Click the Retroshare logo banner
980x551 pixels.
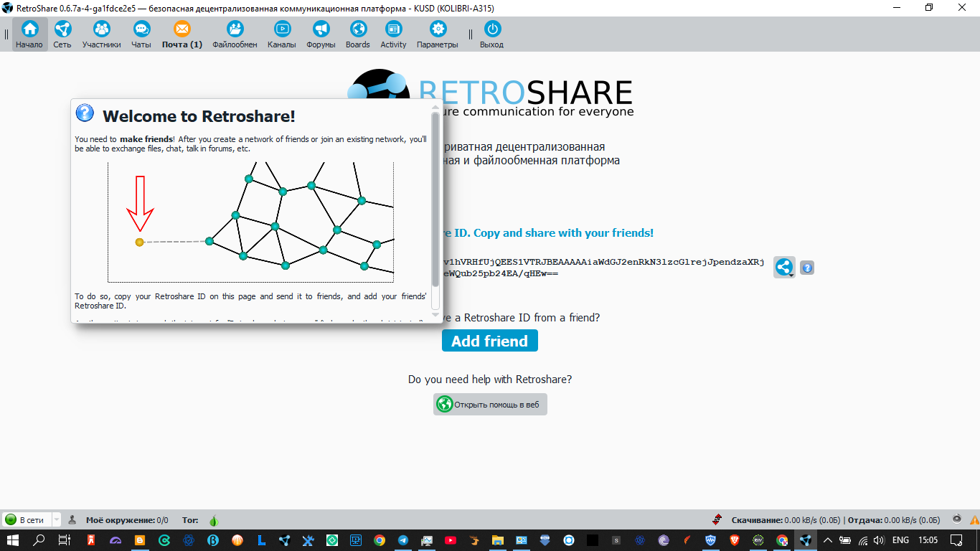click(490, 93)
